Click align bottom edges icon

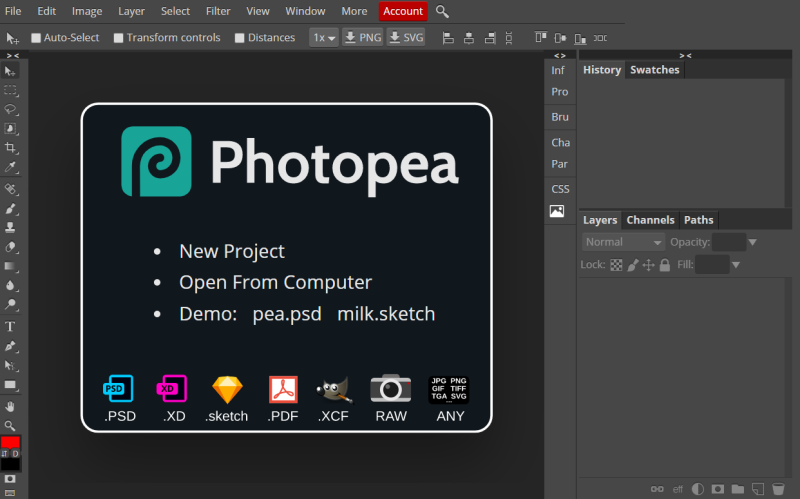coord(580,38)
